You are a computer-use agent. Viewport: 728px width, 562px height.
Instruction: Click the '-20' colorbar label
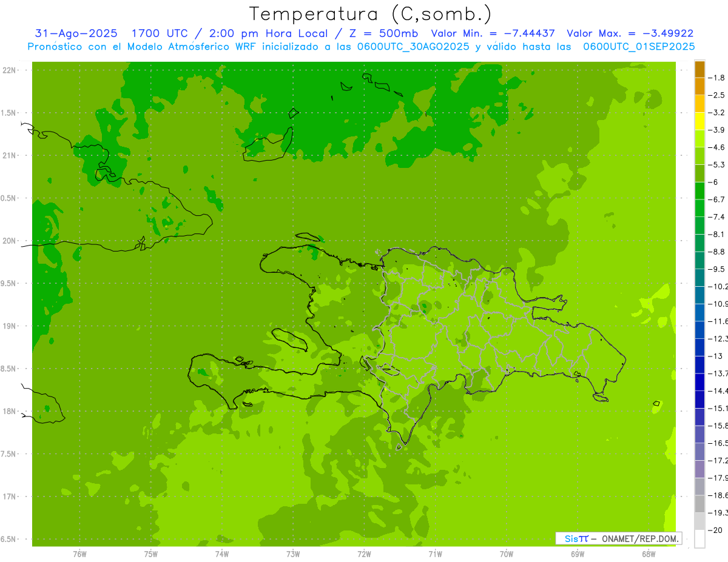(715, 530)
